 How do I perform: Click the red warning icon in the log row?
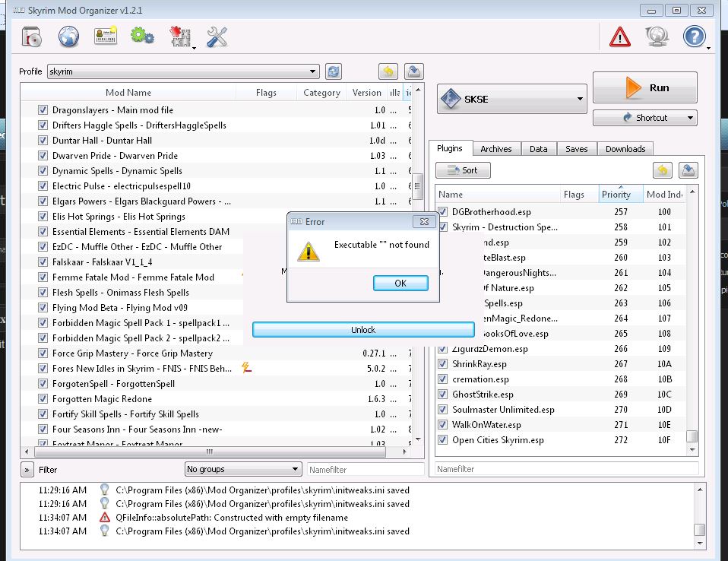105,517
